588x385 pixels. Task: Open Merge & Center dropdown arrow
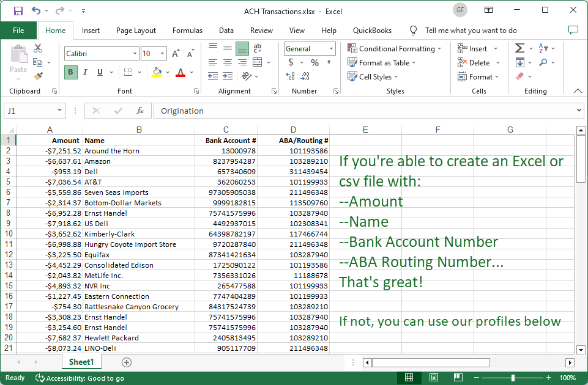point(269,62)
